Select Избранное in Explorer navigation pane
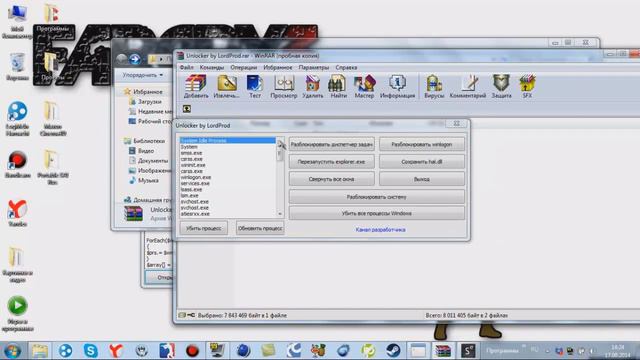The height and width of the screenshot is (360, 640). click(144, 92)
